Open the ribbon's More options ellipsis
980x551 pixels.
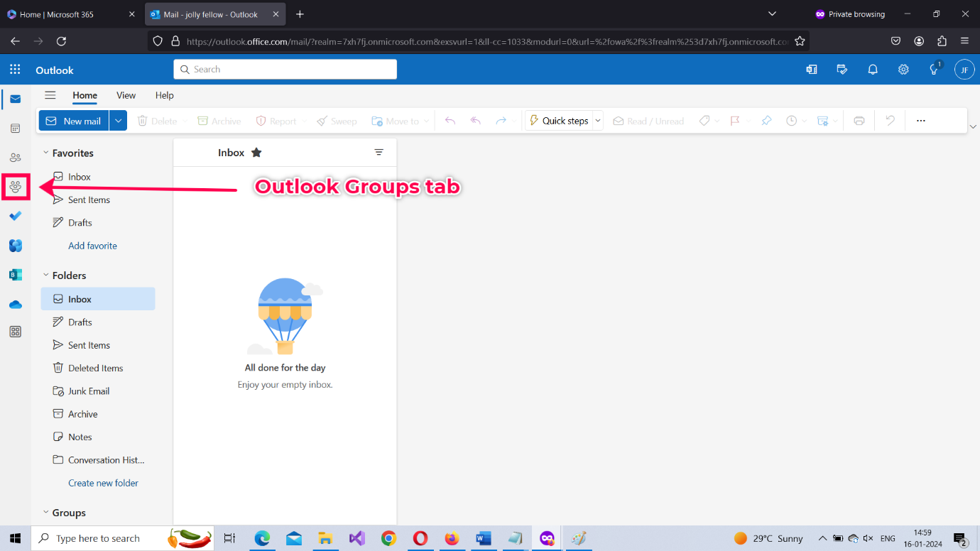921,121
